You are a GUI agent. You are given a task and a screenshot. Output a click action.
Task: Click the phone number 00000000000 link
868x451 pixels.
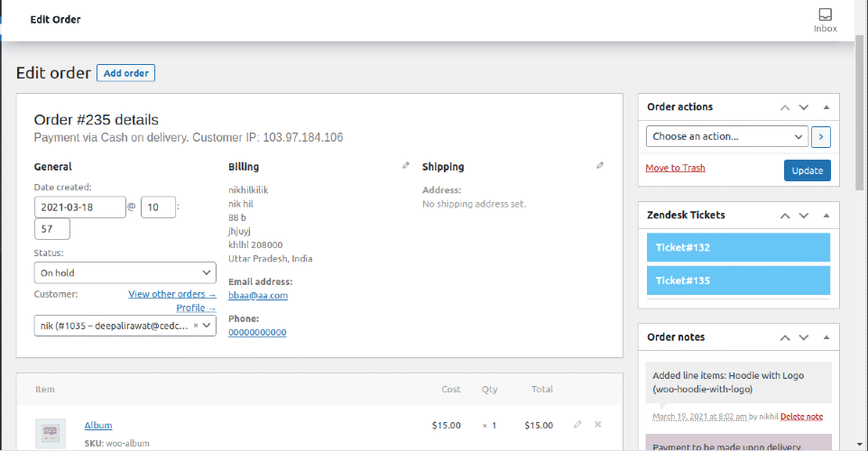click(257, 332)
